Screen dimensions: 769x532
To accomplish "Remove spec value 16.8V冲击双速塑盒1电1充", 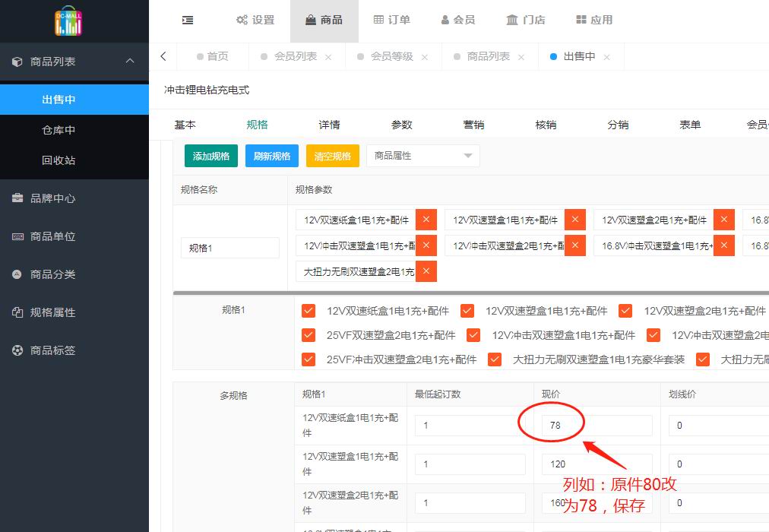I will (x=724, y=245).
